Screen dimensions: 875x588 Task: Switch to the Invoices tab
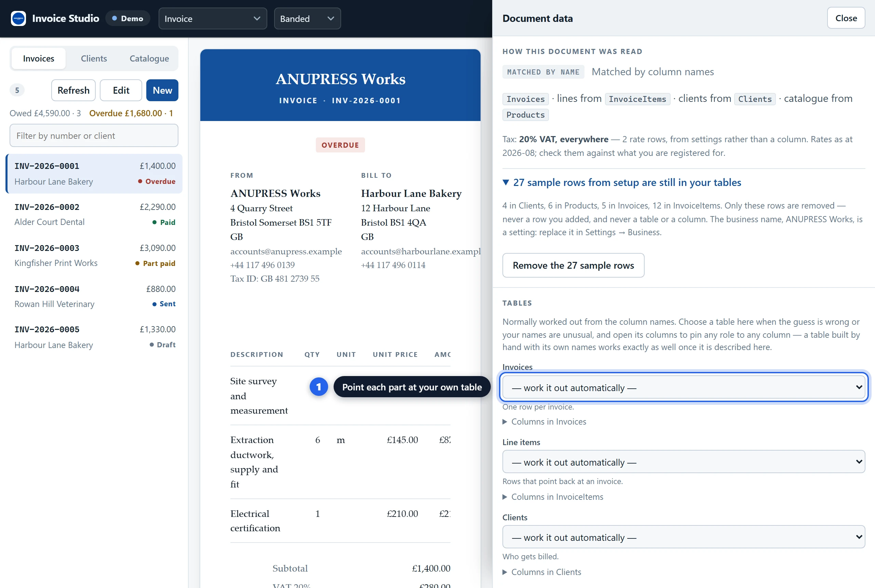click(x=39, y=58)
